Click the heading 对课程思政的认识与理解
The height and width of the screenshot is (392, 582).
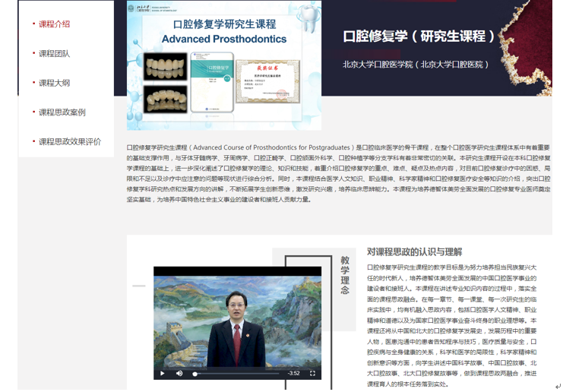click(414, 252)
